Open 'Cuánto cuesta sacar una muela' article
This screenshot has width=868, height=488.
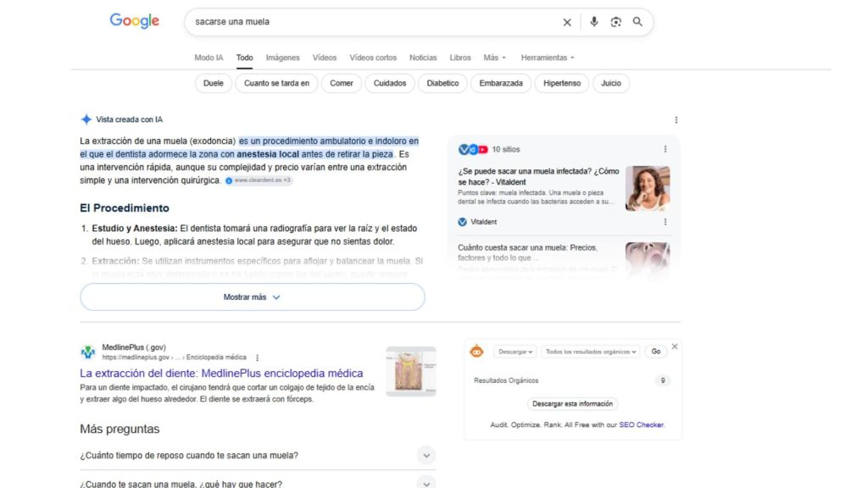pos(527,252)
